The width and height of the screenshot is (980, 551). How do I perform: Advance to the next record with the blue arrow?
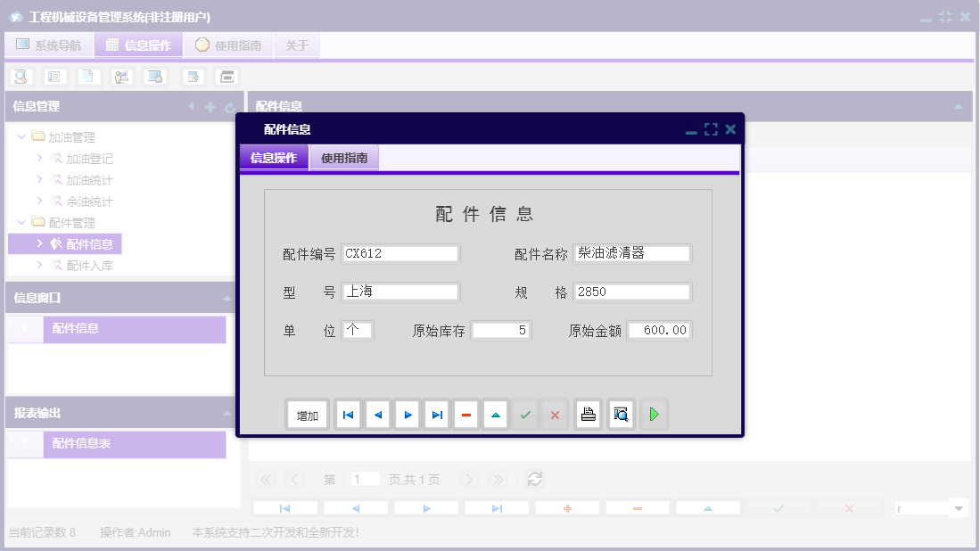[407, 414]
